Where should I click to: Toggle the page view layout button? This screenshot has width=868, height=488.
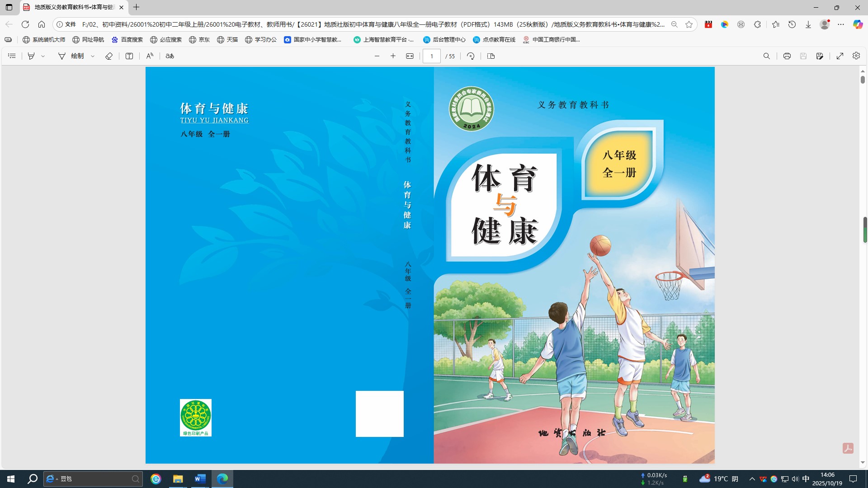click(491, 56)
